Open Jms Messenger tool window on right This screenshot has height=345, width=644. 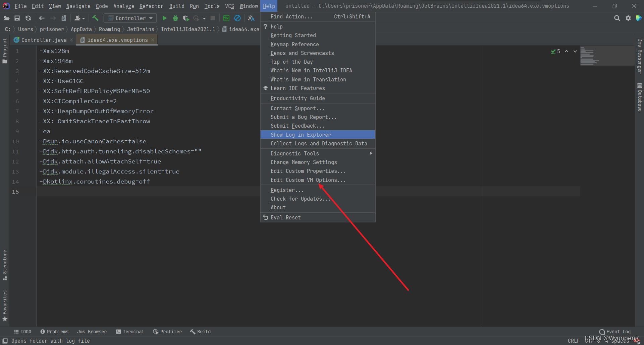[x=640, y=56]
